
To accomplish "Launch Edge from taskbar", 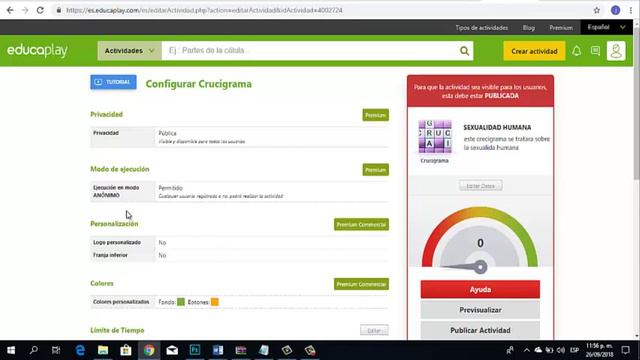I will [x=80, y=350].
